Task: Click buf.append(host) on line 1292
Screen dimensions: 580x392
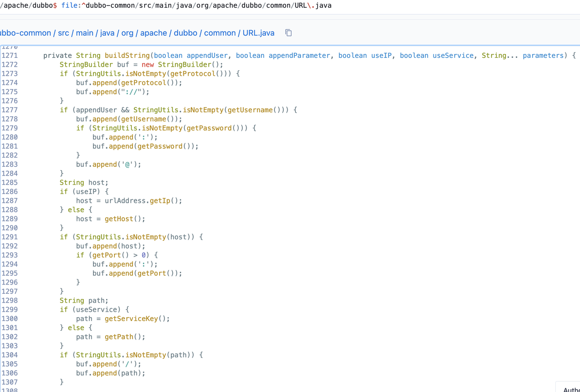Action: click(x=111, y=246)
